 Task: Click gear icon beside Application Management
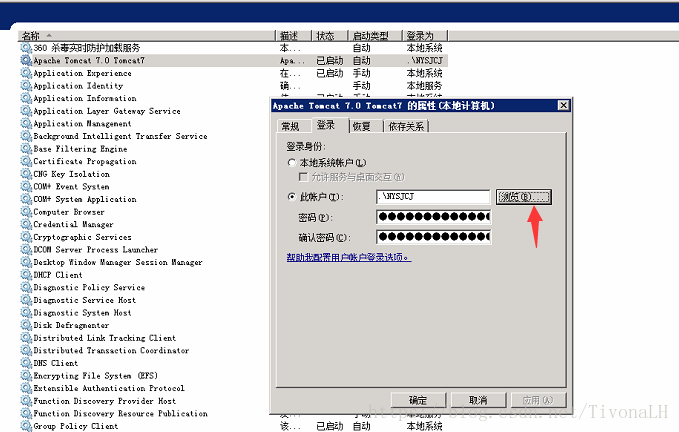pyautogui.click(x=26, y=123)
